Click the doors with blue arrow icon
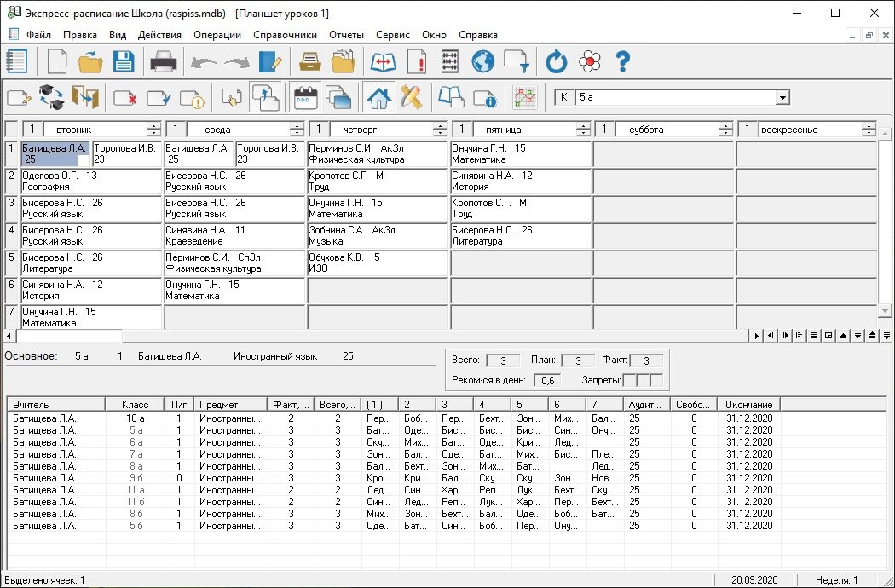 click(85, 98)
